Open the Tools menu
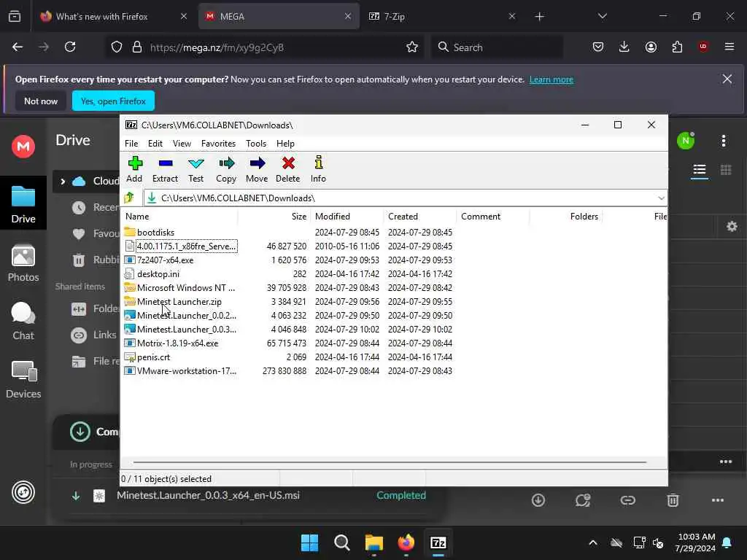 tap(256, 144)
